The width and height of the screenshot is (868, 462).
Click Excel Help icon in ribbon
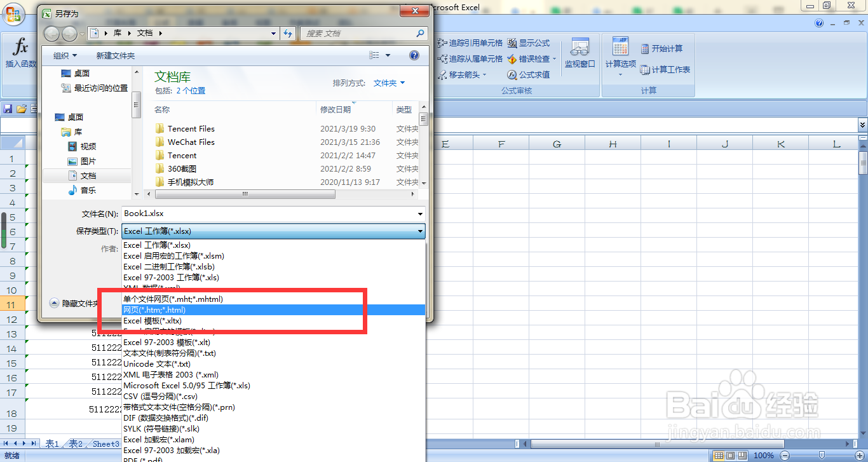(x=819, y=23)
